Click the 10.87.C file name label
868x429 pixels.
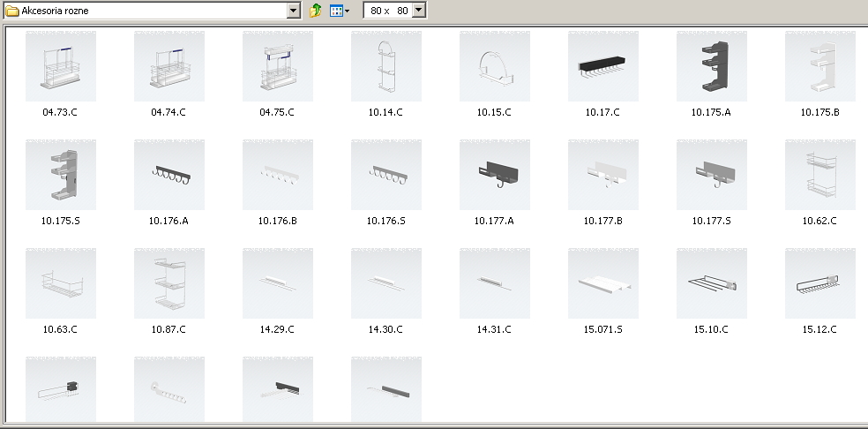(168, 329)
